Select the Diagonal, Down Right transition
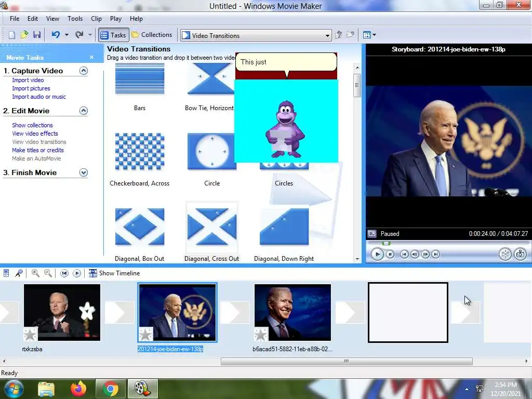 point(284,227)
